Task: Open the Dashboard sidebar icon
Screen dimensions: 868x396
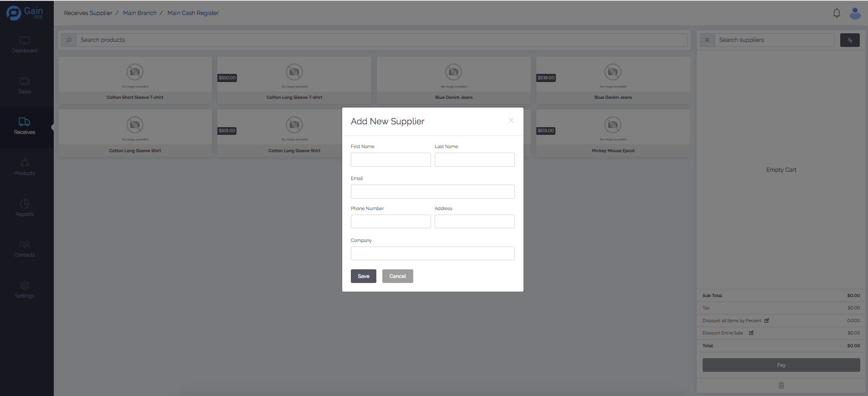Action: pos(25,41)
